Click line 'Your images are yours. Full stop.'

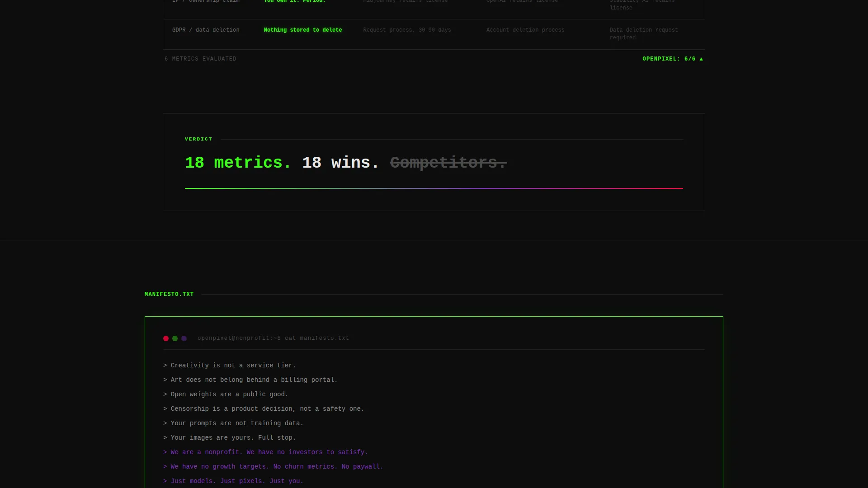(x=229, y=437)
